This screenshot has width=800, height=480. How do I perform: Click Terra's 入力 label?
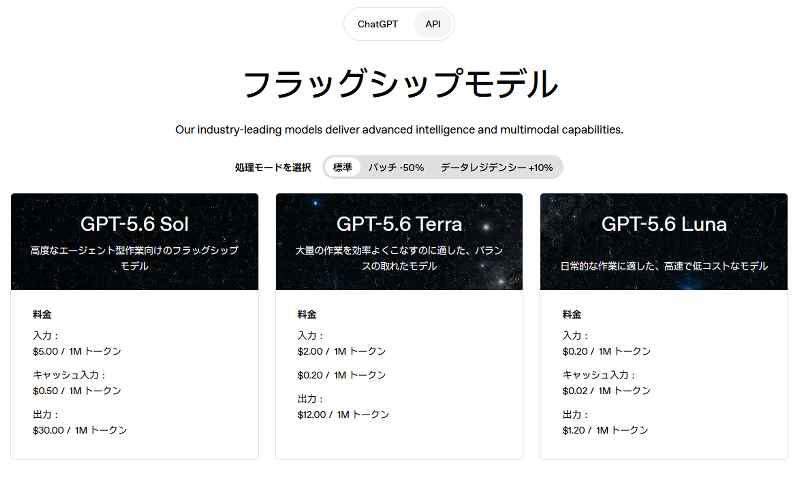pos(310,336)
